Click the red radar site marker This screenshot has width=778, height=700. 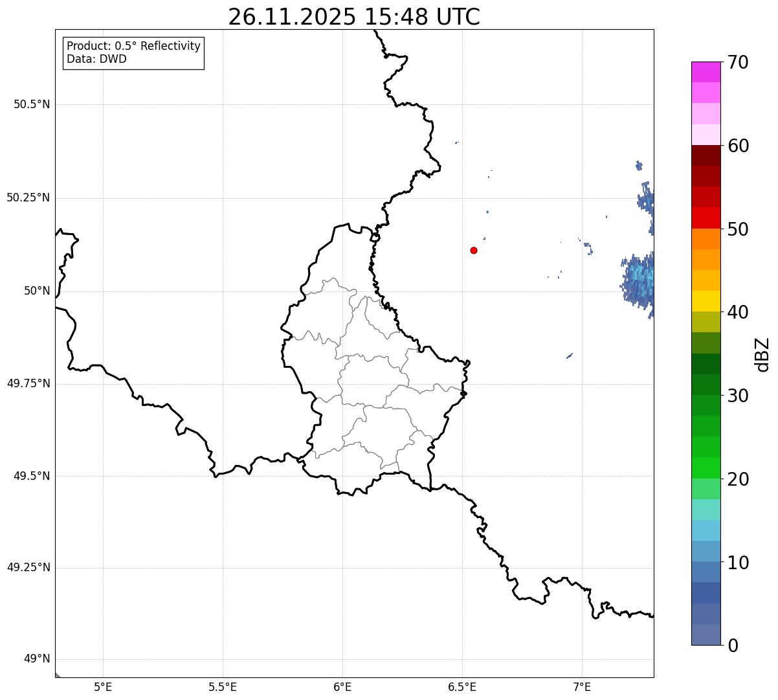(474, 250)
